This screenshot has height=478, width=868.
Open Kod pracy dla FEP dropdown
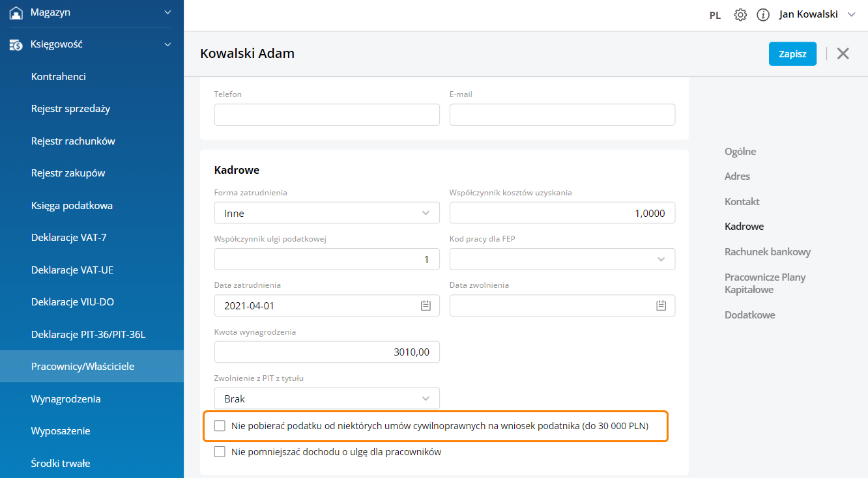coord(562,259)
